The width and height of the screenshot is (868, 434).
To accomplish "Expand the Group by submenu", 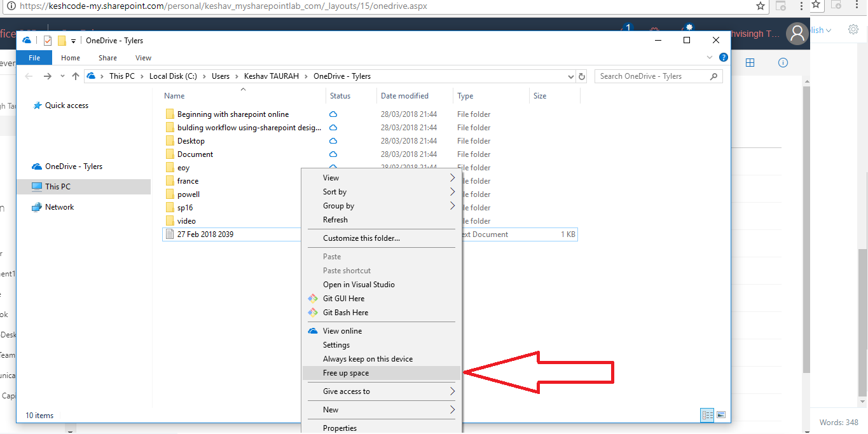I will click(x=453, y=206).
